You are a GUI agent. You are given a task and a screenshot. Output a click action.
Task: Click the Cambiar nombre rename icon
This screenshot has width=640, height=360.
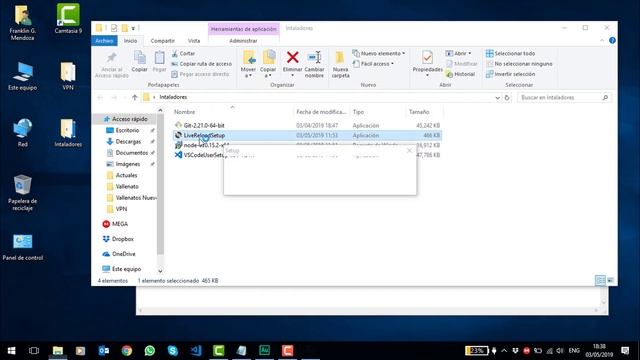314,58
